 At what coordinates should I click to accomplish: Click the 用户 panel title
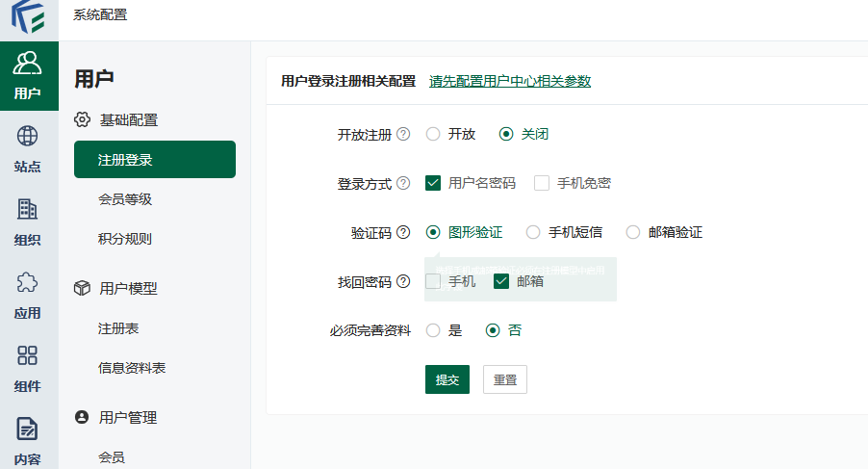pos(94,79)
